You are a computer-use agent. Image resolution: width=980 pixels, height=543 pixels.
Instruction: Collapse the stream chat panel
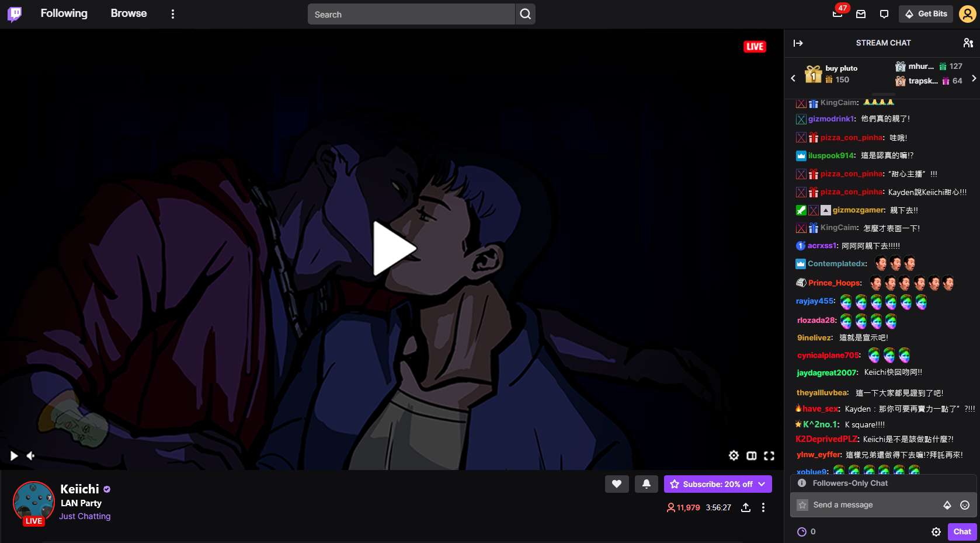pos(798,43)
